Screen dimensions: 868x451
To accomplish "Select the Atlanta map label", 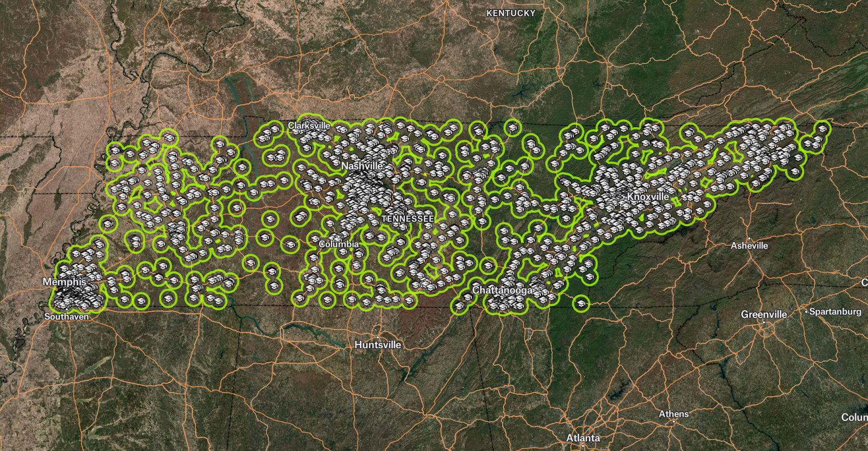I will (x=583, y=437).
